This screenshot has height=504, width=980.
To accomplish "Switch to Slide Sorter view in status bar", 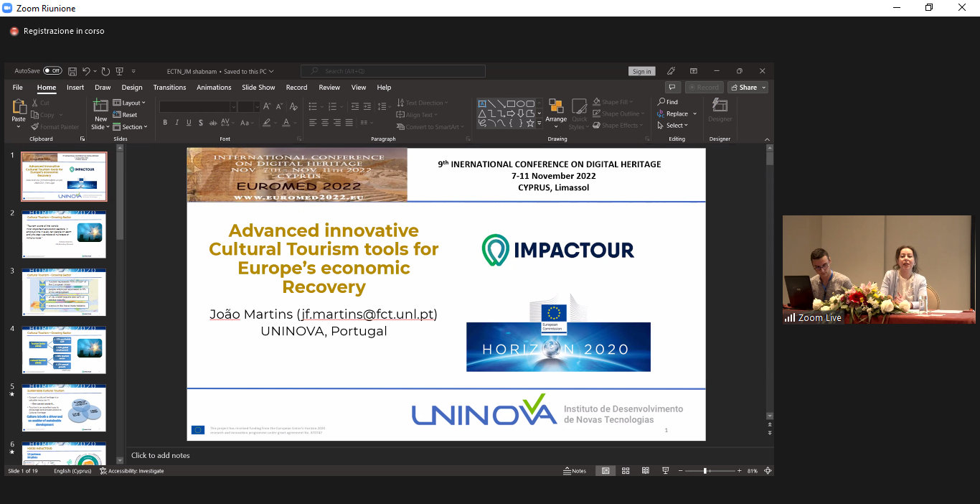I will coord(626,471).
